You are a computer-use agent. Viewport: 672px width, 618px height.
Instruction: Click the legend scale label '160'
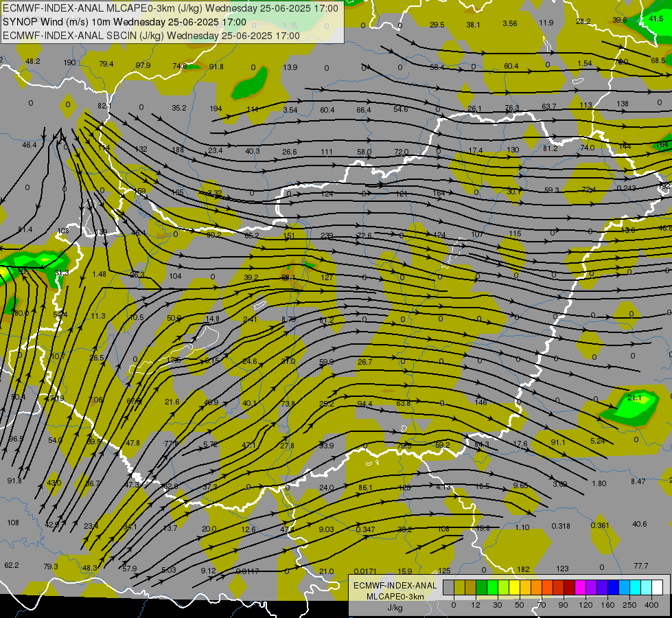607,605
